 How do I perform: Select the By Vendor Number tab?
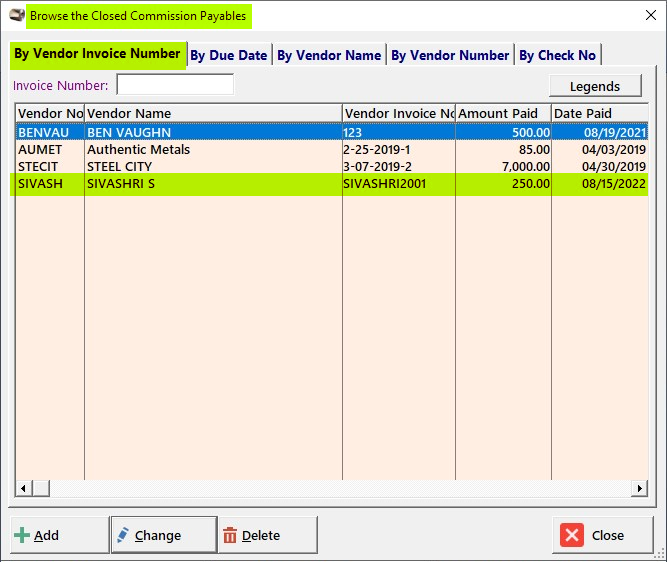point(450,55)
